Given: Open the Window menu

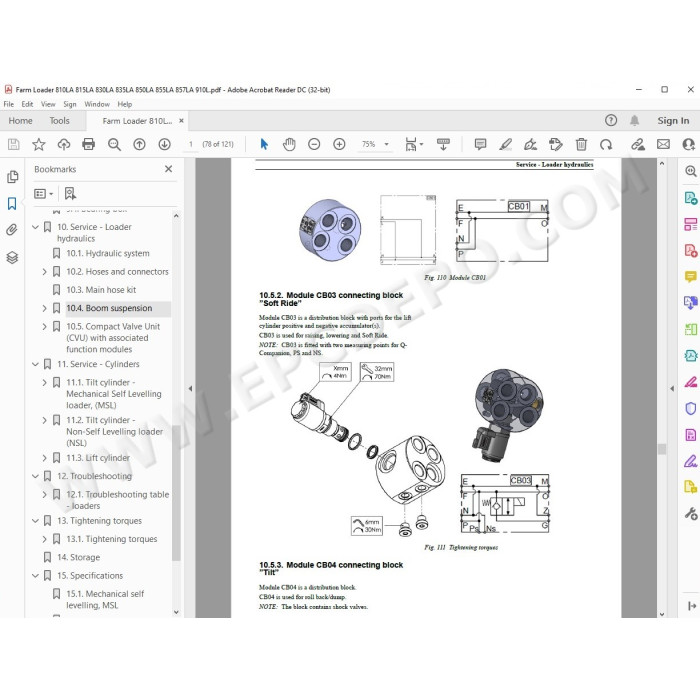Looking at the screenshot, I should pyautogui.click(x=97, y=104).
